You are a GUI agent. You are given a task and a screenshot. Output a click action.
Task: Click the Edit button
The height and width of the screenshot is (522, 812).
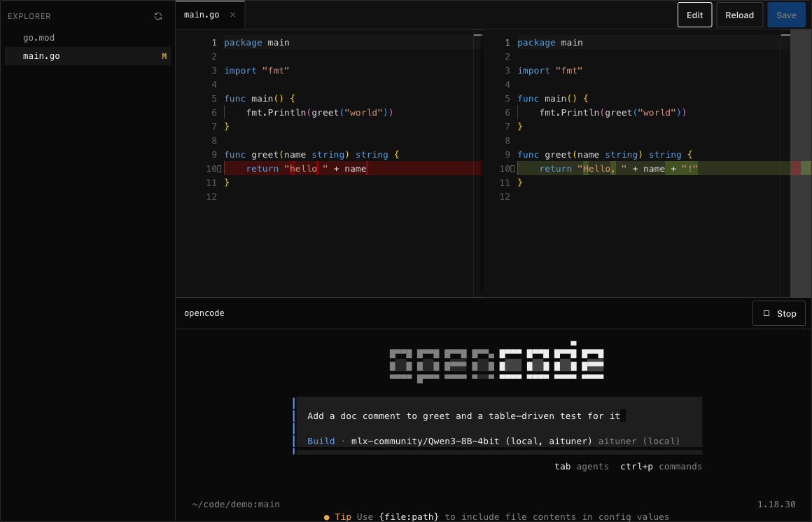[694, 15]
